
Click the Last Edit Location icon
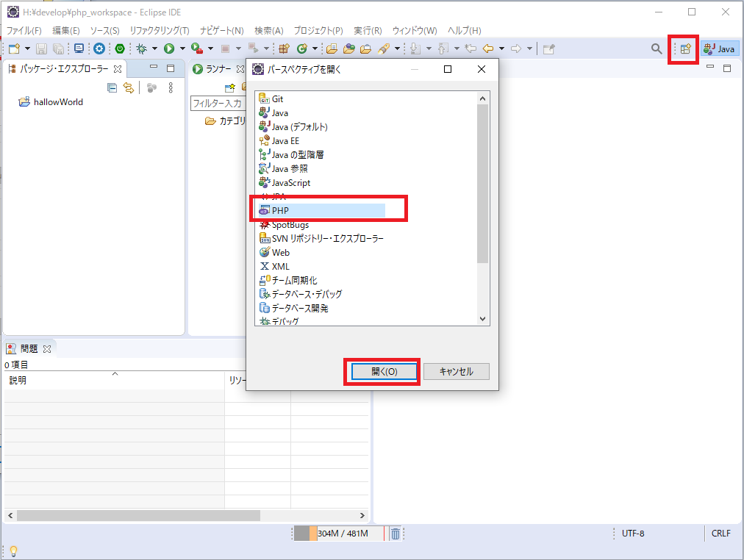coord(471,49)
